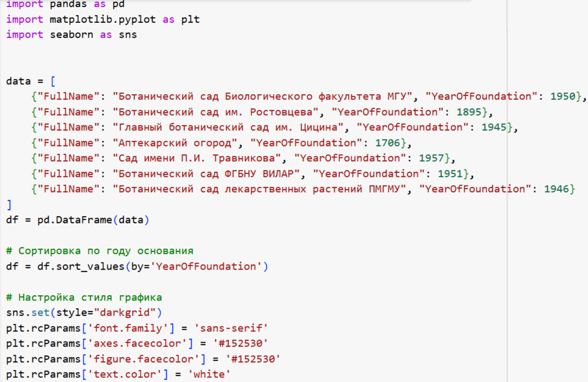
Task: Click the year 1950 in the data list
Action: 563,96
